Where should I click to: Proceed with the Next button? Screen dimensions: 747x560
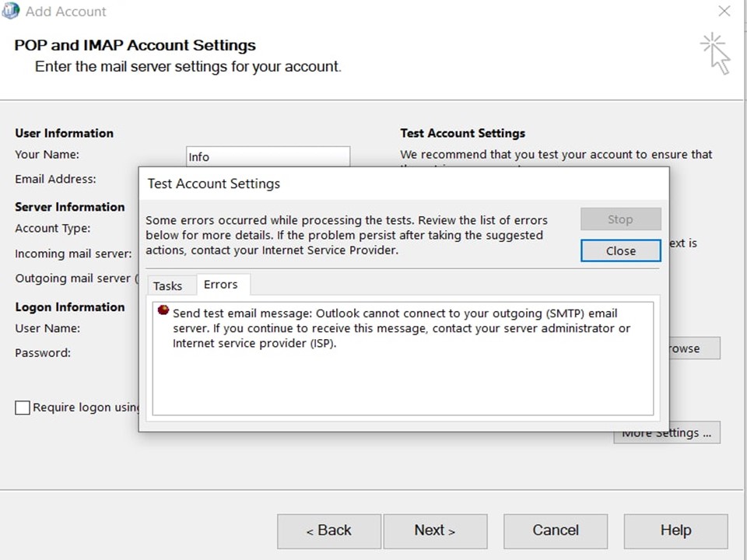434,530
